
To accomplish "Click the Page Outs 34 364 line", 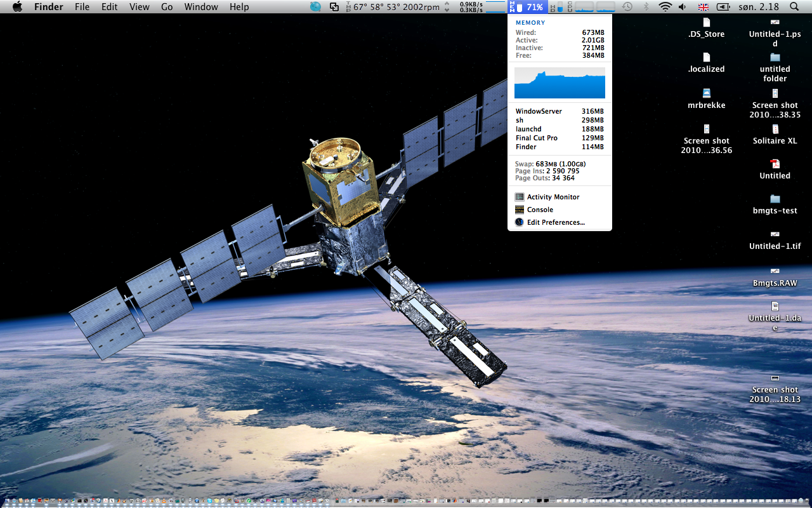I will pos(544,178).
